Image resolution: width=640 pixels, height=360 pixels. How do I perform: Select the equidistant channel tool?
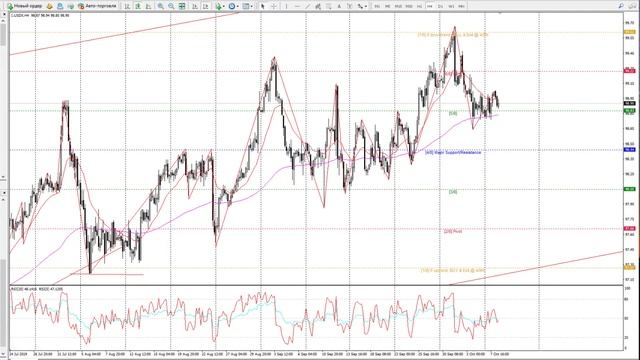click(x=318, y=6)
